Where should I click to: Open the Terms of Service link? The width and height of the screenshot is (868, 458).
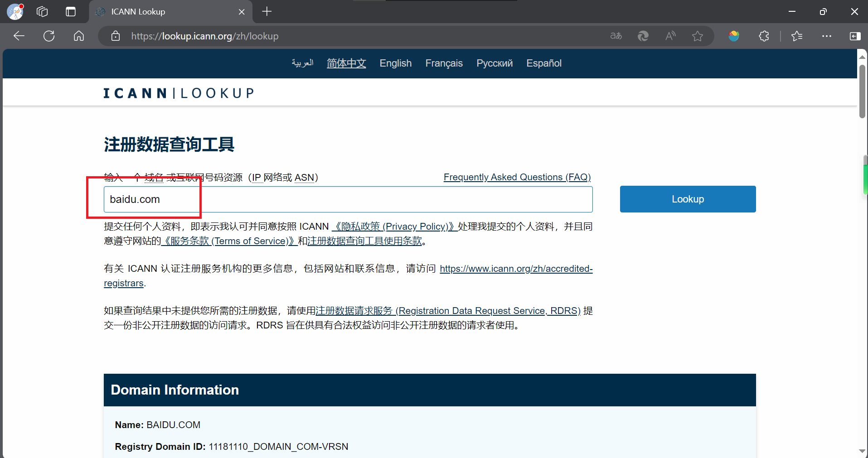pyautogui.click(x=229, y=241)
